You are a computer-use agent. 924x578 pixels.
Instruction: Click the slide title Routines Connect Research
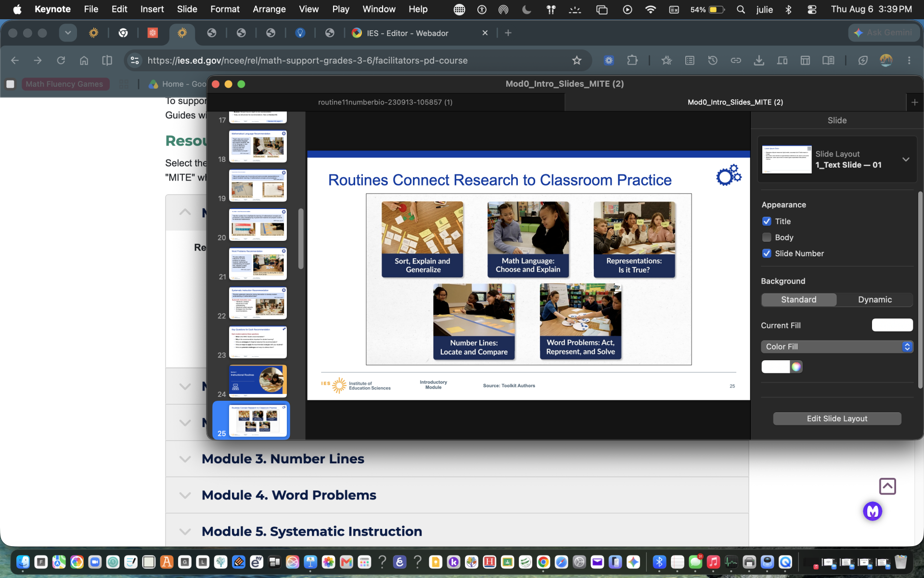[500, 180]
